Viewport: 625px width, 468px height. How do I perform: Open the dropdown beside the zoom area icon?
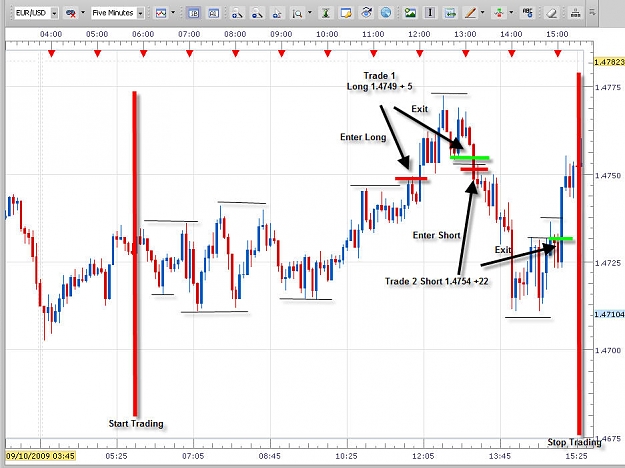point(310,13)
